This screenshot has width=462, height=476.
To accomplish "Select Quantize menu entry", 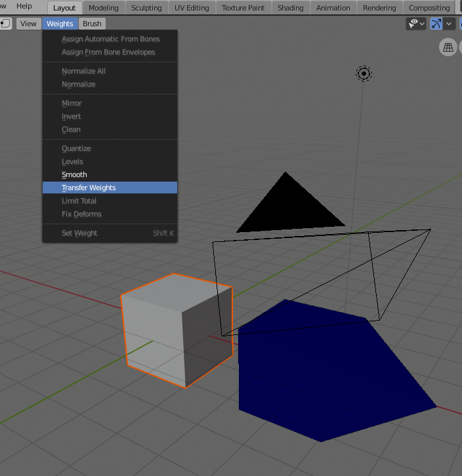I will (x=110, y=148).
